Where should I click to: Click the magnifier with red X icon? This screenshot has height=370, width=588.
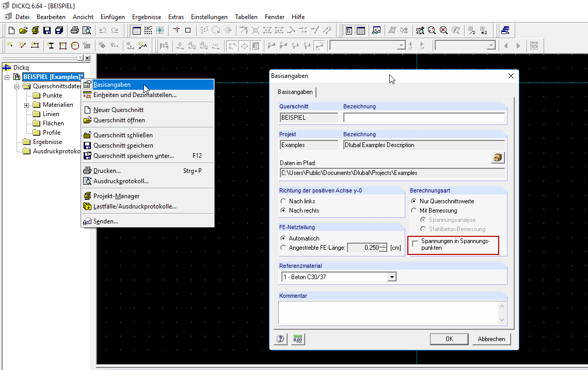[443, 30]
